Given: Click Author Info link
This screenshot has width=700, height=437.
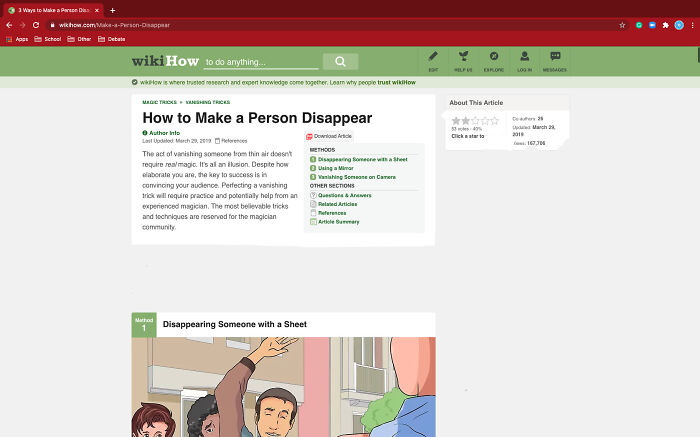Looking at the screenshot, I should (161, 133).
